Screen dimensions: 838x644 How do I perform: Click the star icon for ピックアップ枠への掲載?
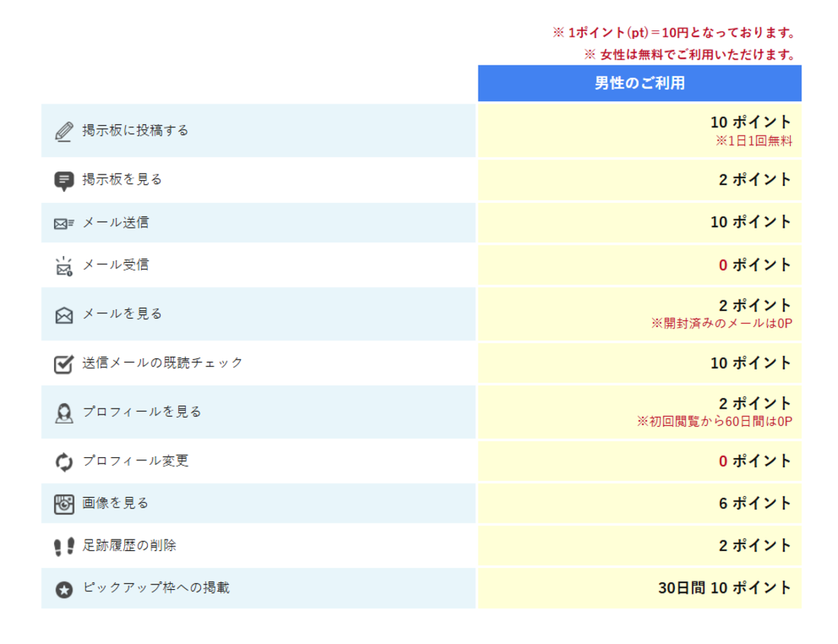point(64,589)
